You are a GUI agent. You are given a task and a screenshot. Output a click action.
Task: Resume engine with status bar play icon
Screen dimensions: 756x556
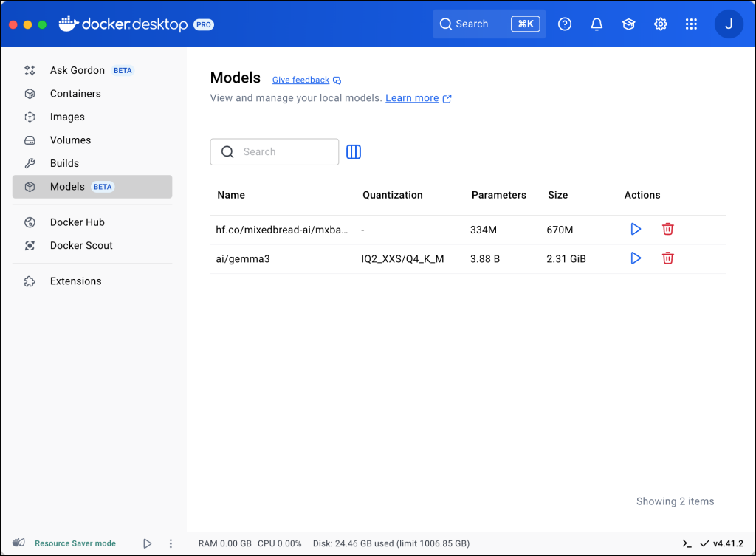pos(147,543)
